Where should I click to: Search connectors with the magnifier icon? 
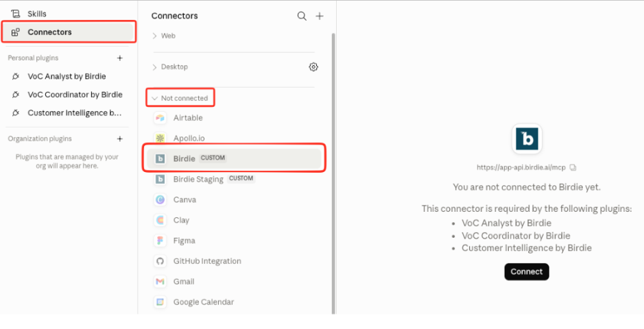(302, 16)
